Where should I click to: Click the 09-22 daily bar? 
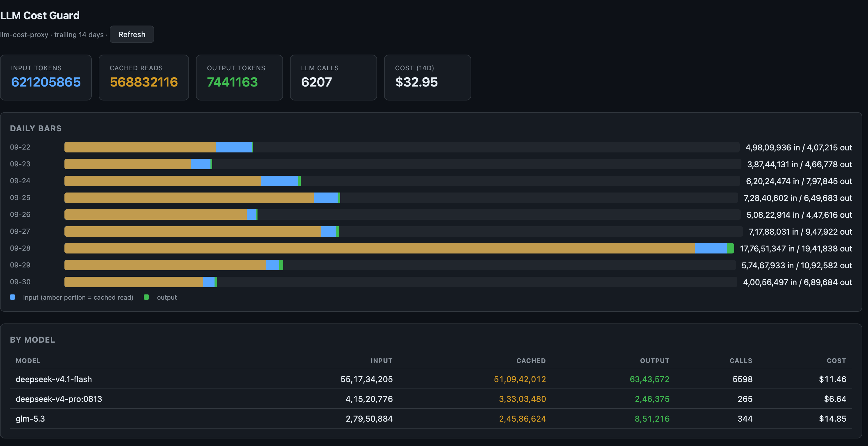(x=402, y=147)
